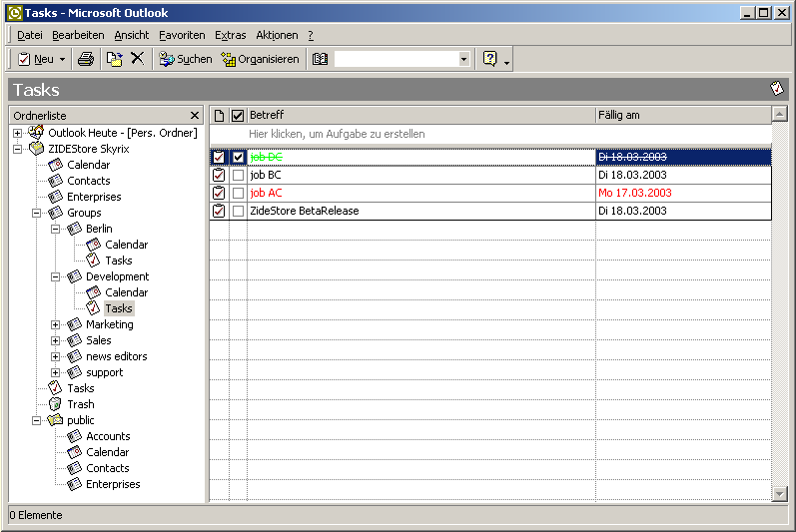Click the public Contacts folder icon
This screenshot has height=532, width=796.
pyautogui.click(x=74, y=468)
